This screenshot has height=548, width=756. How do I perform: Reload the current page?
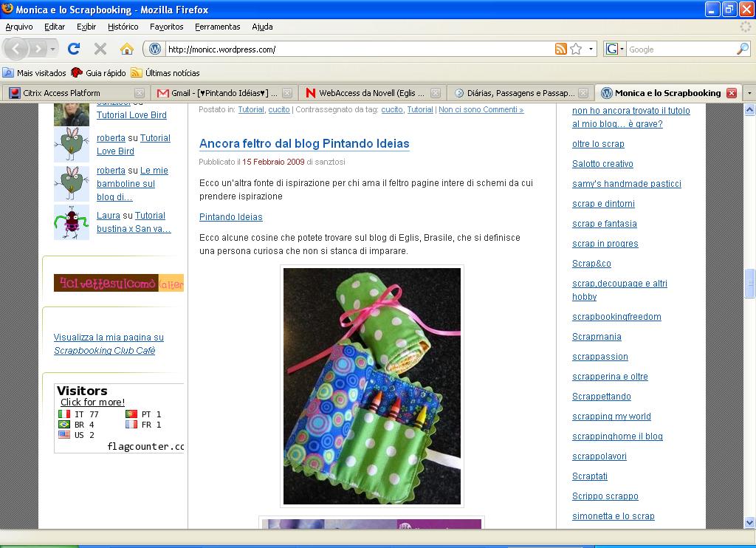[74, 49]
